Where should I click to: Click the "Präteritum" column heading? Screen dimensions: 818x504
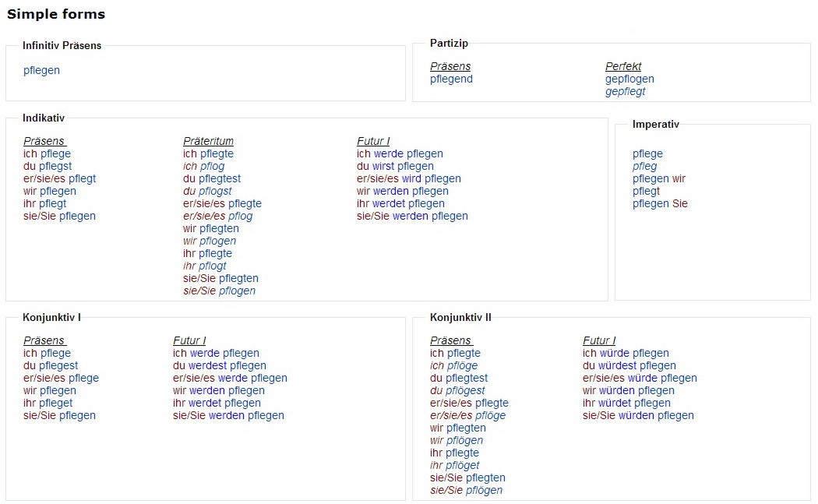(208, 141)
